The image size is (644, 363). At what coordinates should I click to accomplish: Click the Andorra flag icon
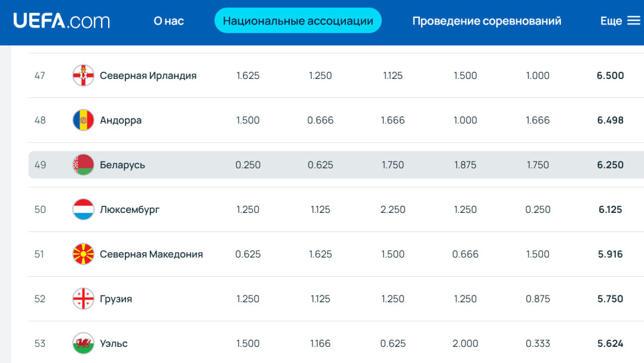(x=84, y=120)
